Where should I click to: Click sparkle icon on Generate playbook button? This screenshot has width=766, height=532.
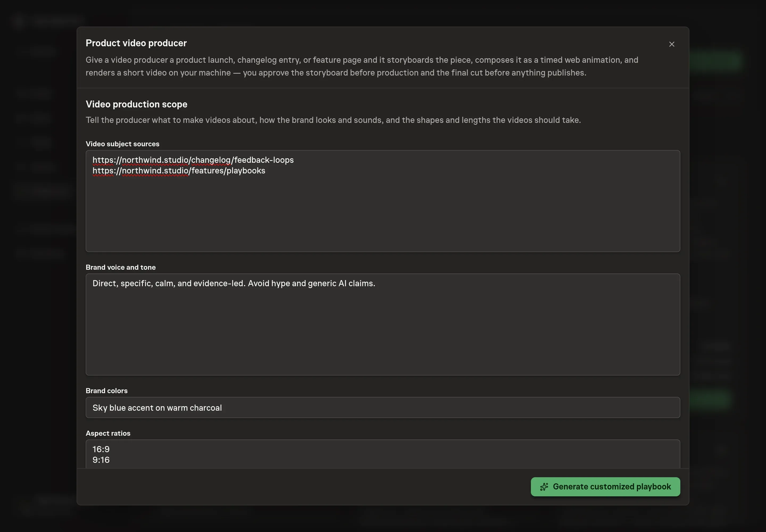pyautogui.click(x=544, y=487)
